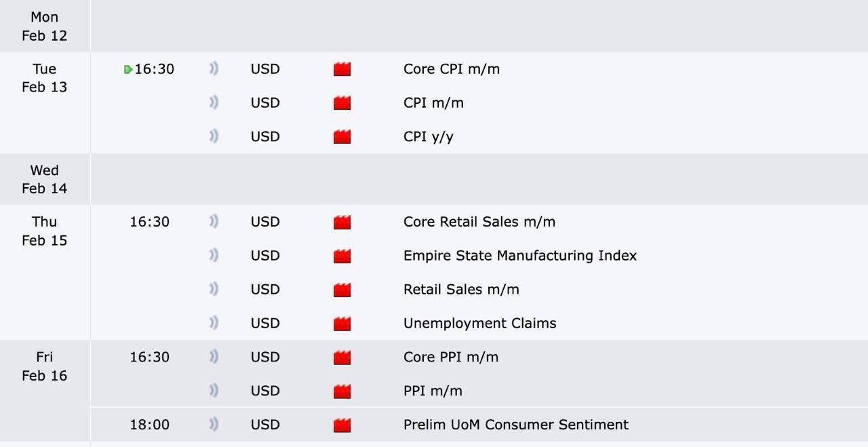The width and height of the screenshot is (868, 447).
Task: Click the sound alert icon for Core PPI m/m
Action: point(214,357)
